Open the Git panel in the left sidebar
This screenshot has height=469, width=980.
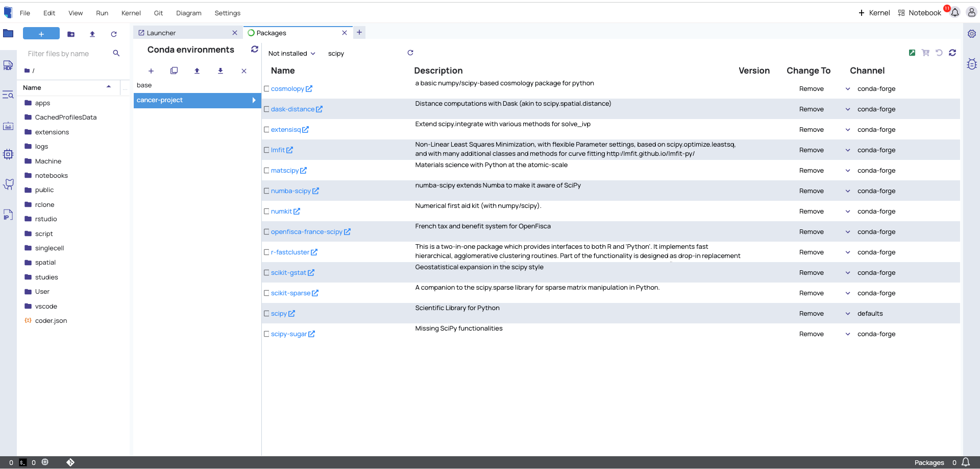[x=8, y=184]
